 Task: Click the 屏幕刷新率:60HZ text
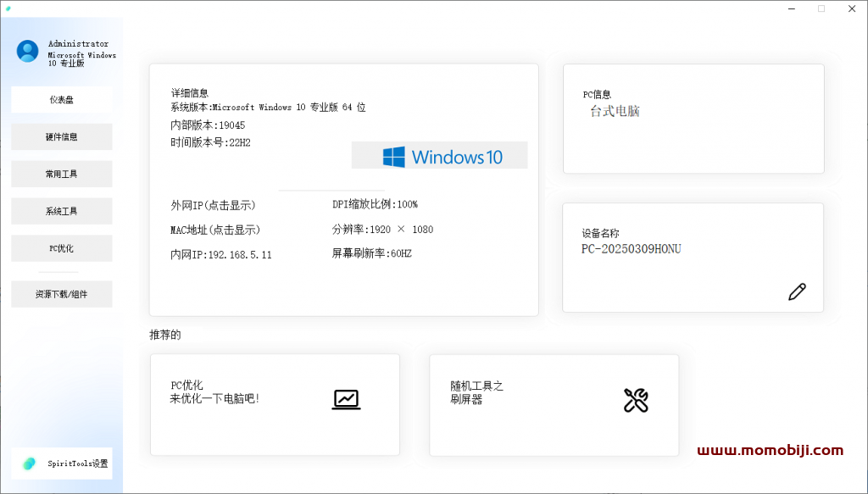[x=372, y=253]
